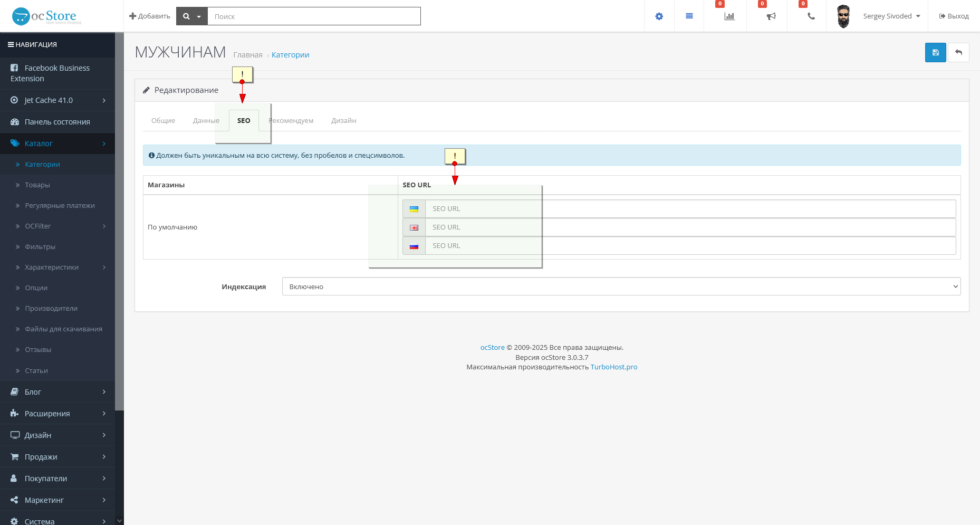Expand the Дизайн sidebar menu
Image resolution: width=980 pixels, height=525 pixels.
coord(57,435)
